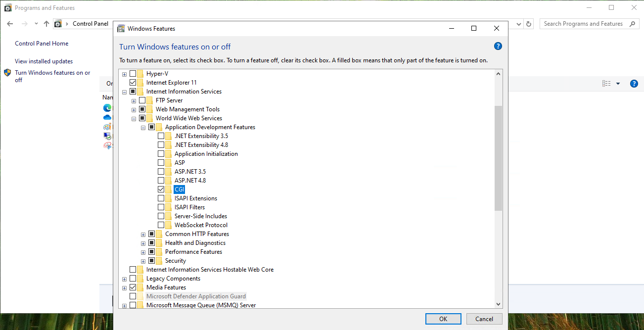Click the ASP folder icon
Viewport: 644px width, 330px height.
pyautogui.click(x=169, y=163)
